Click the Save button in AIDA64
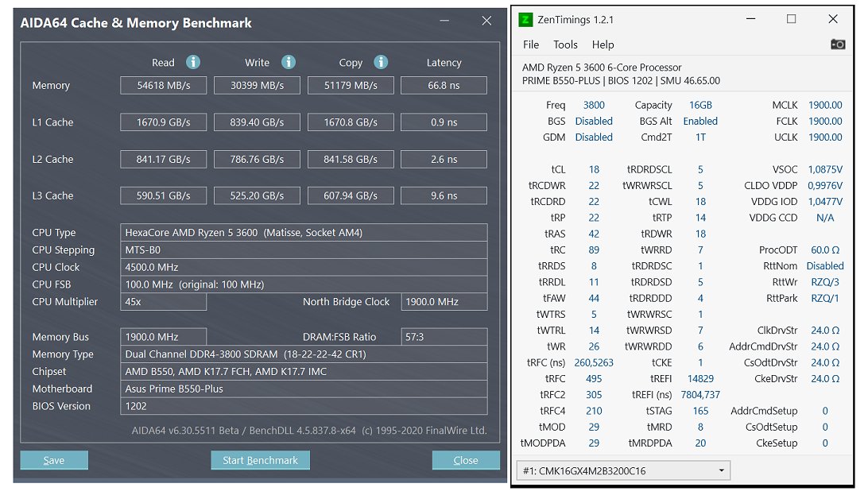The height and width of the screenshot is (499, 868). click(54, 460)
